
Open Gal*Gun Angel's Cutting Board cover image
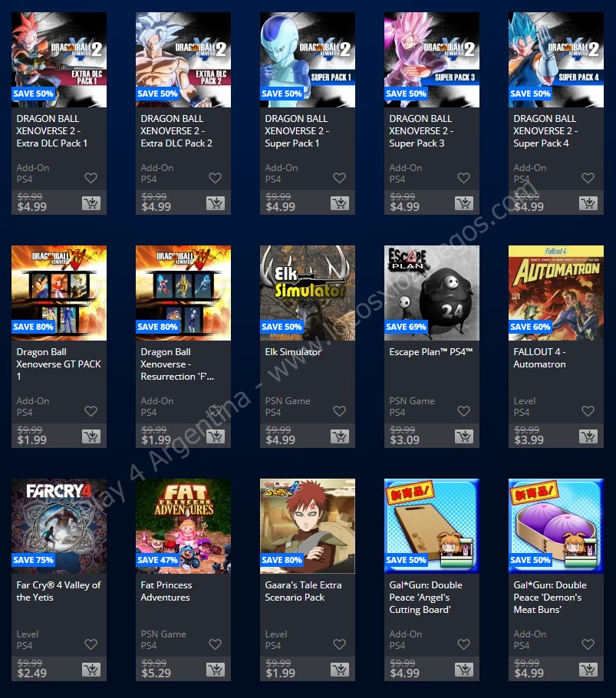[432, 526]
